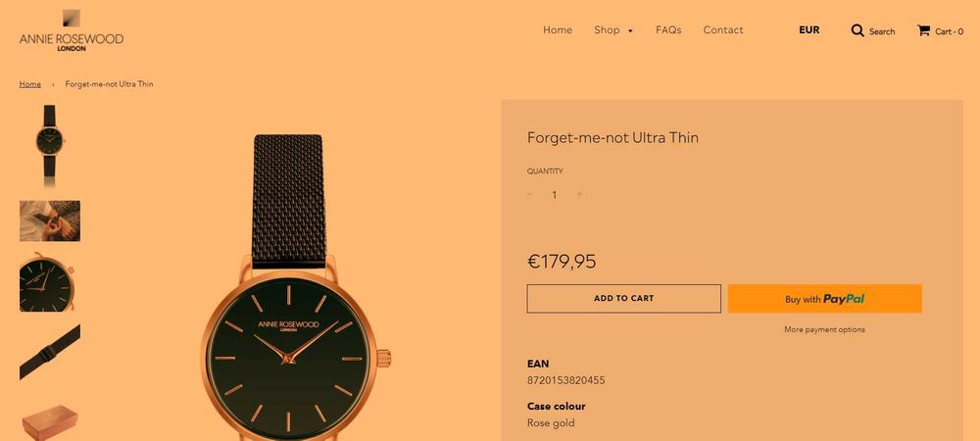Open More payment options link
Screen dimensions: 980x441
click(x=824, y=329)
